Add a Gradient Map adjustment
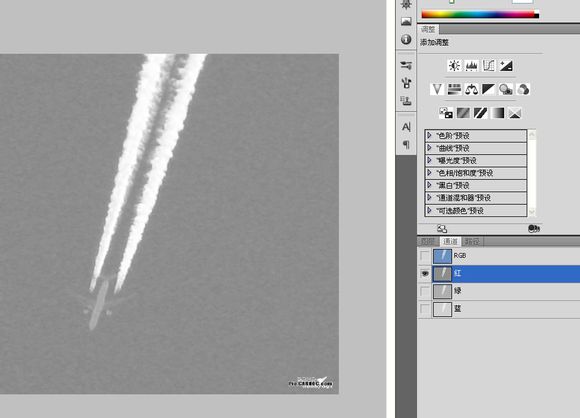The height and width of the screenshot is (418, 580). [x=498, y=113]
